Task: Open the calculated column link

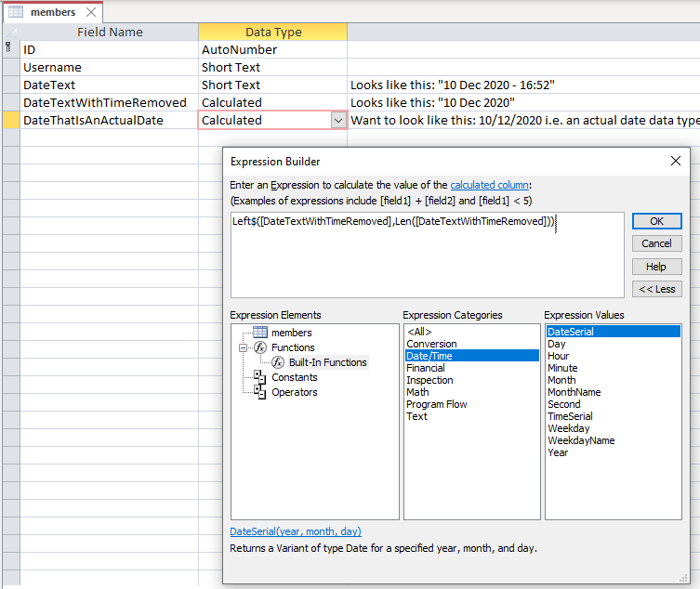Action: pyautogui.click(x=489, y=185)
